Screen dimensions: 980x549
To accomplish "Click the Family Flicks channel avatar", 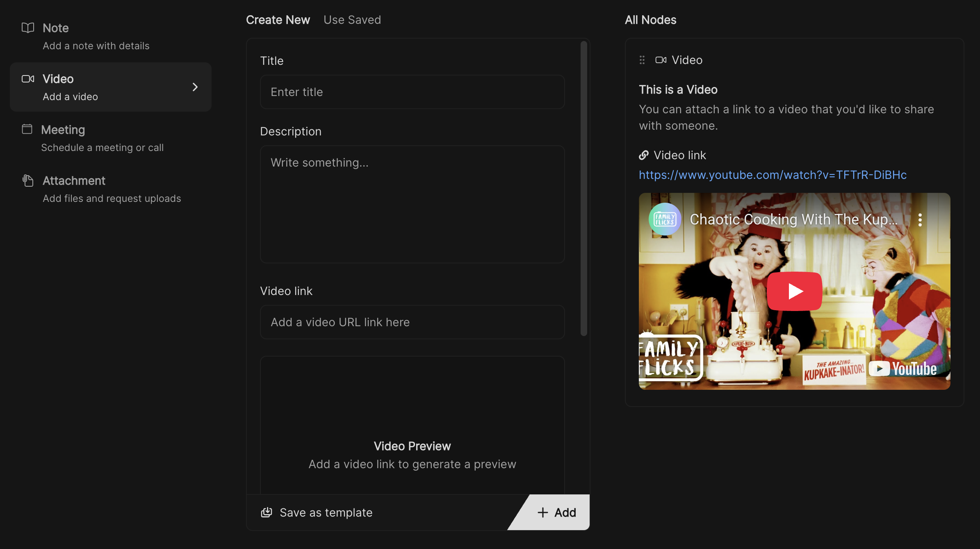I will click(665, 219).
